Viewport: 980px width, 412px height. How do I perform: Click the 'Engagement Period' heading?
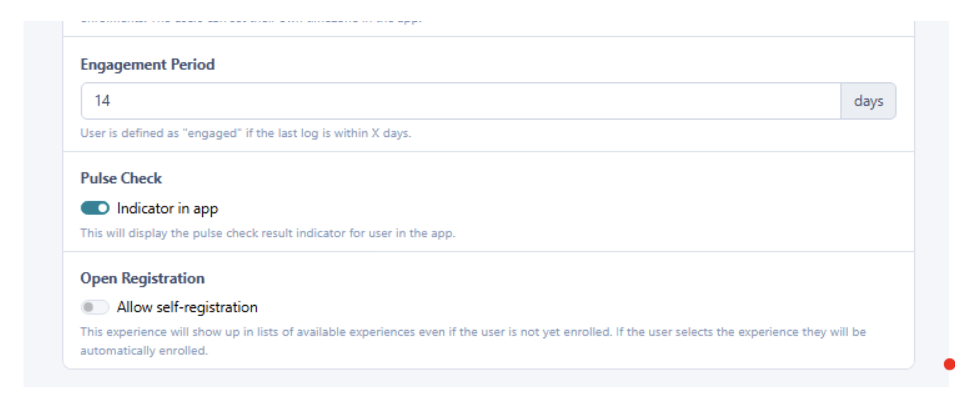[147, 65]
